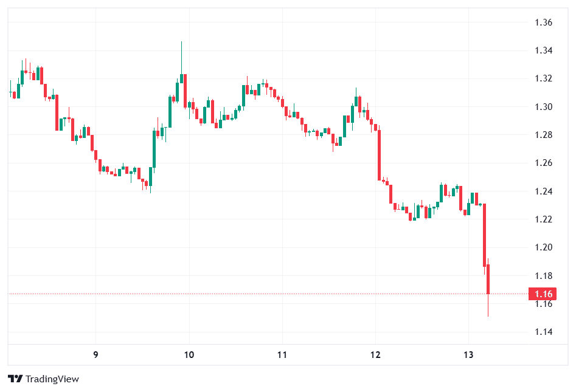Select date label 10 on time axis
The width and height of the screenshot is (576, 392).
point(189,354)
